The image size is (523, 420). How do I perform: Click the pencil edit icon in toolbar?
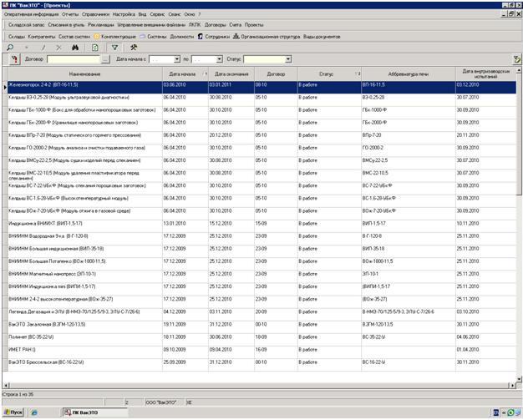[43, 48]
